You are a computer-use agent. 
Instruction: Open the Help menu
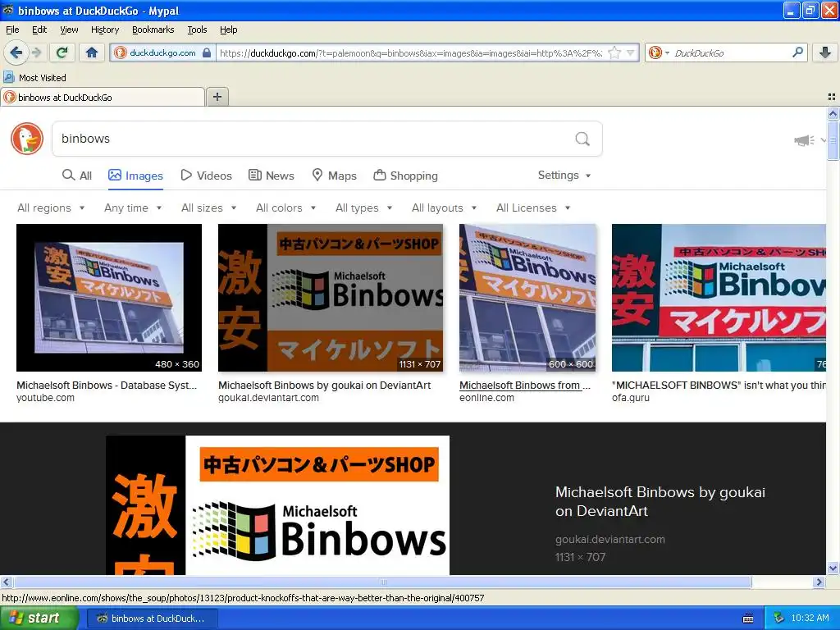(x=228, y=30)
